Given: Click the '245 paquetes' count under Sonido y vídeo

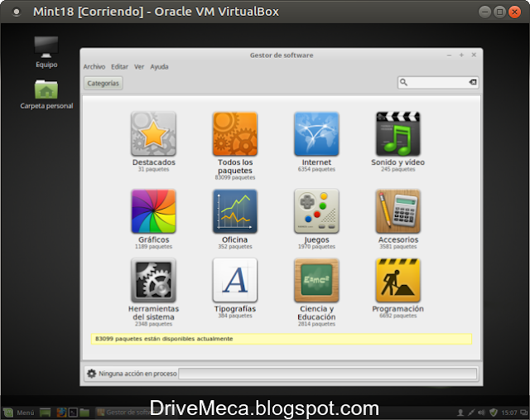Looking at the screenshot, I should (397, 169).
